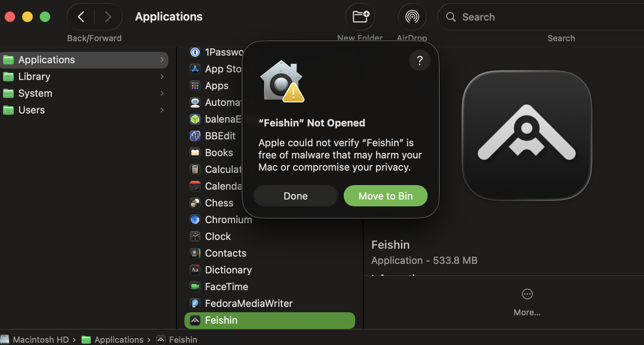The image size is (644, 345).
Task: Click the balenaEtcher cube icon
Action: tap(195, 119)
